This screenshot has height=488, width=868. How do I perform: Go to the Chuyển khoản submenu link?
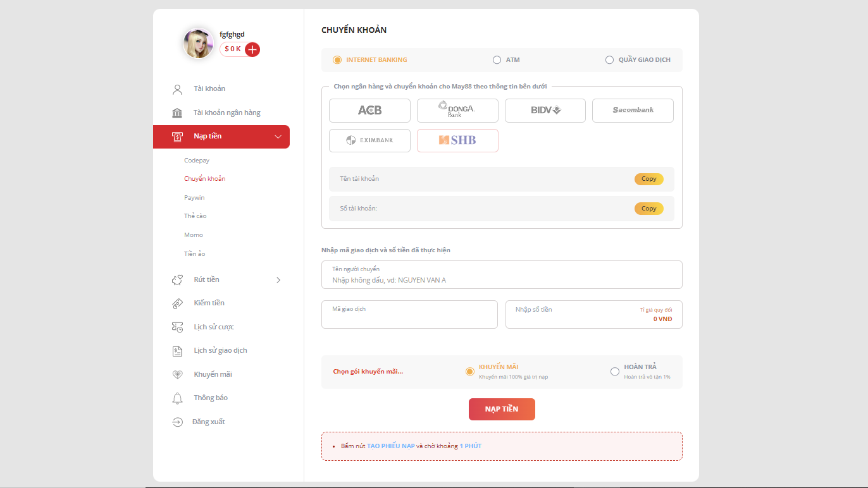point(204,179)
